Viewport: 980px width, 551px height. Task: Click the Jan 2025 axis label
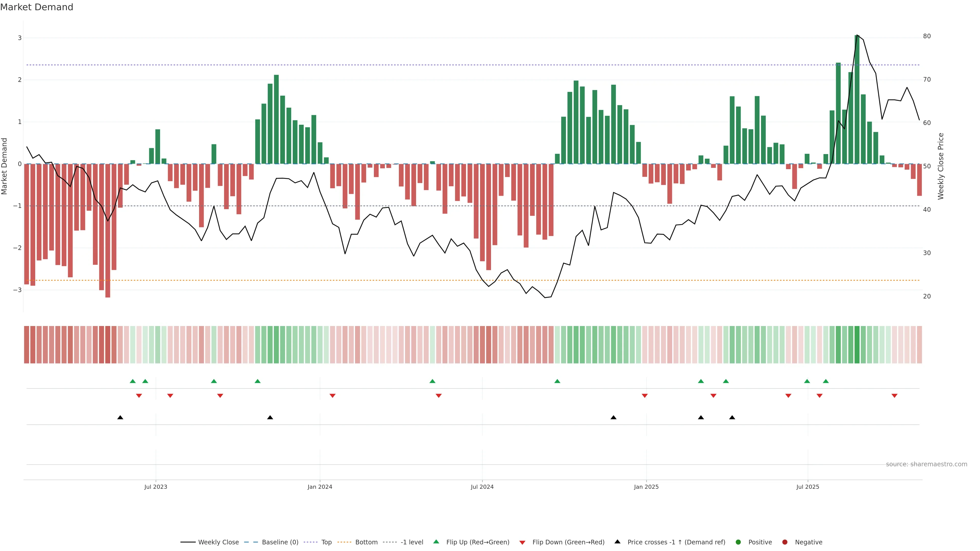(x=646, y=487)
